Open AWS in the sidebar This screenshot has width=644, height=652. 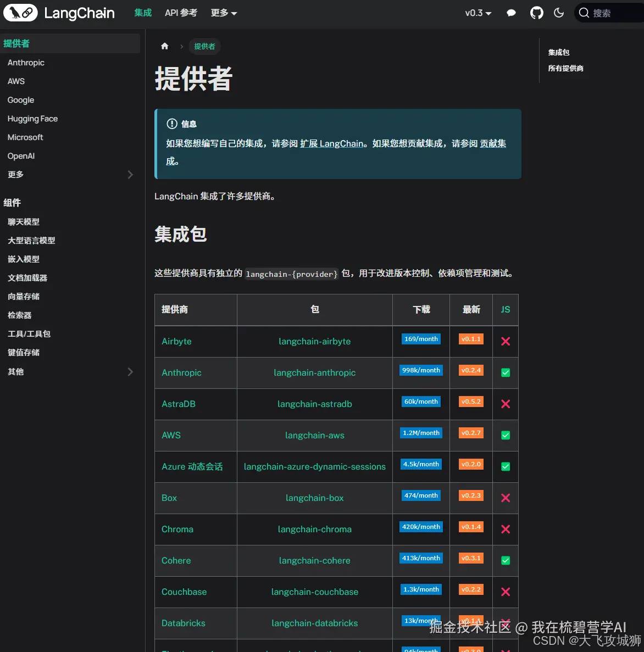(16, 81)
